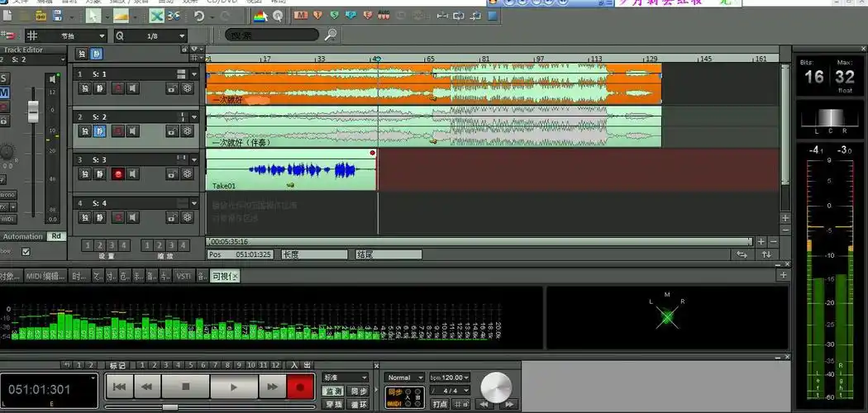Image resolution: width=868 pixels, height=413 pixels.
Task: Mute track 1 with its mute button
Action: pos(98,88)
